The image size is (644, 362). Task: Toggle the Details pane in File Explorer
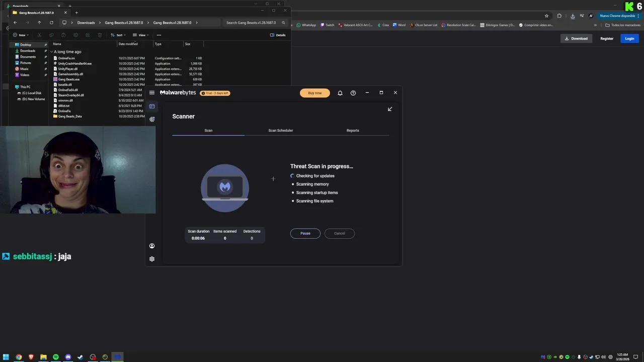coord(278,35)
